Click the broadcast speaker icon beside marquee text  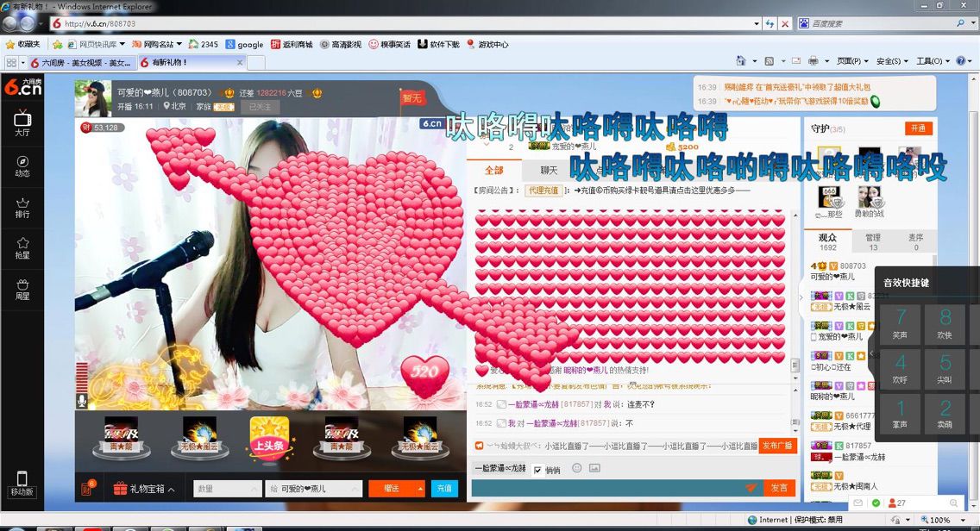click(x=479, y=446)
